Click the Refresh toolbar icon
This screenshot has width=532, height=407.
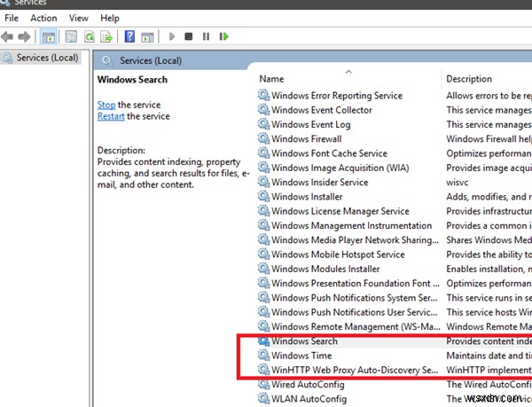pyautogui.click(x=90, y=36)
